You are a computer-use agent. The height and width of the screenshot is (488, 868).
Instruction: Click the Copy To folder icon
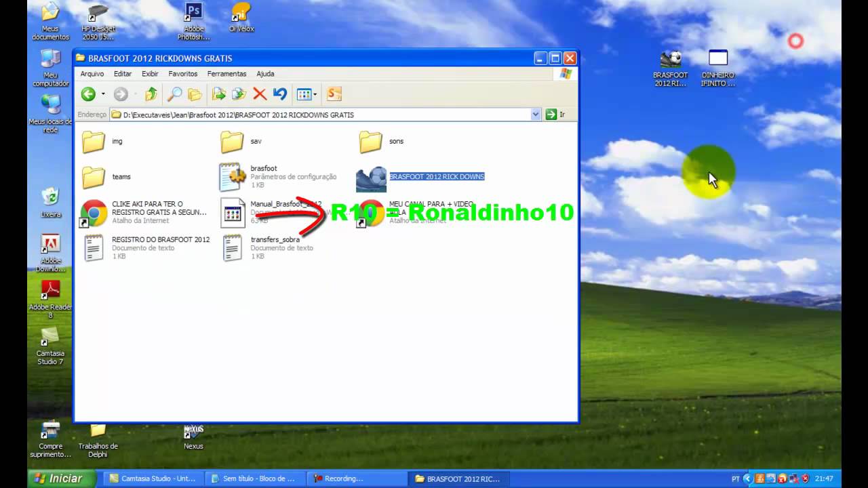pos(239,94)
